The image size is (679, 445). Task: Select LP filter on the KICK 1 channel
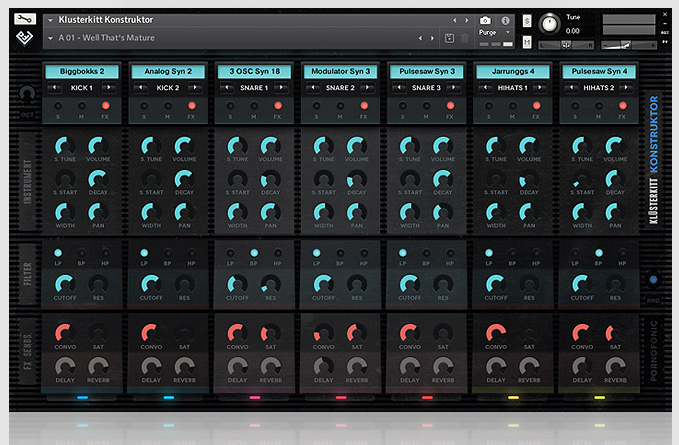click(58, 253)
